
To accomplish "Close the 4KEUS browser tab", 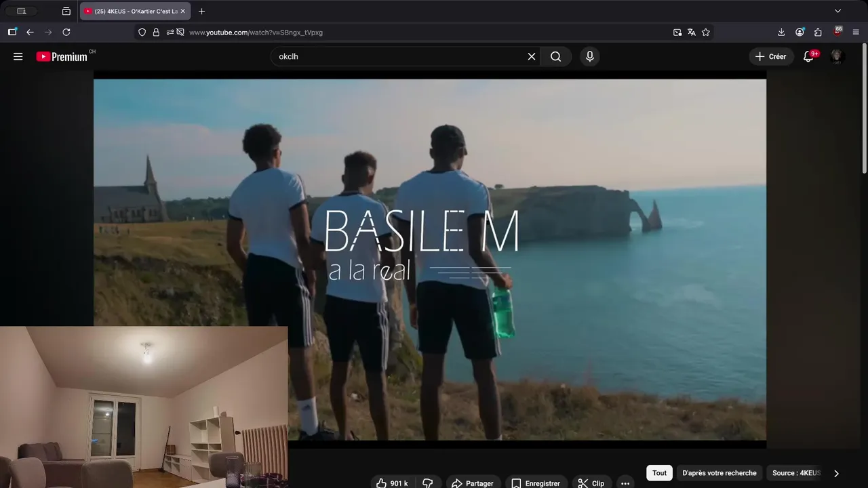I will 182,12.
